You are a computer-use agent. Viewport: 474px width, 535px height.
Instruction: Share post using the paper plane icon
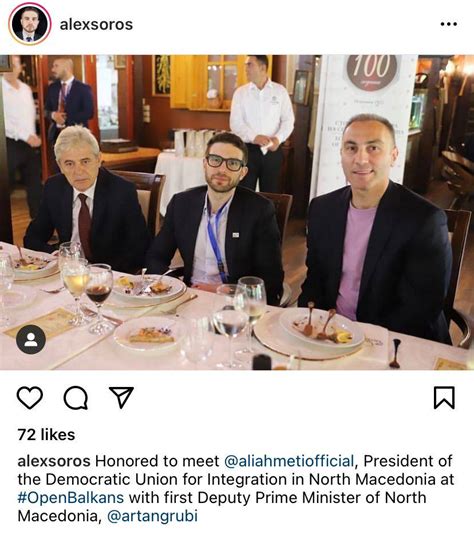point(121,397)
